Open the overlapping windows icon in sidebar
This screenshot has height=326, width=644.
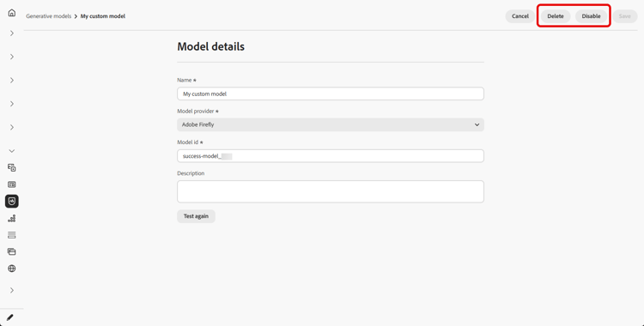[x=11, y=251]
